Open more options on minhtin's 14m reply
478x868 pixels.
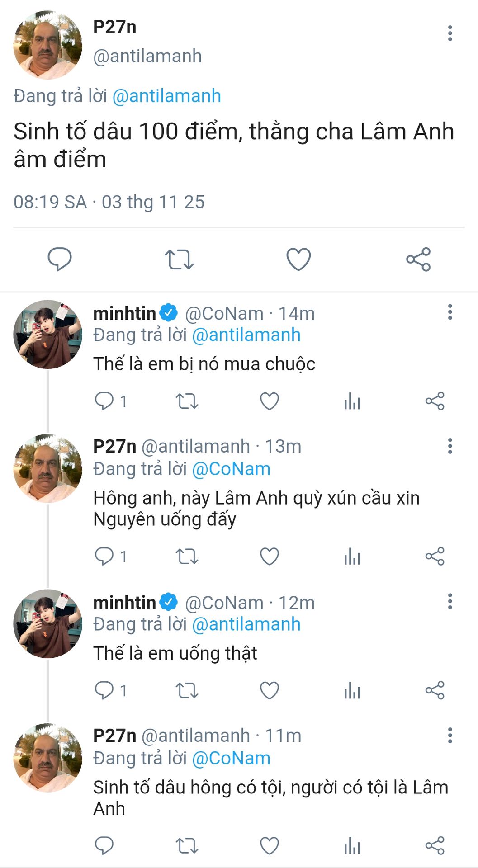tap(450, 312)
